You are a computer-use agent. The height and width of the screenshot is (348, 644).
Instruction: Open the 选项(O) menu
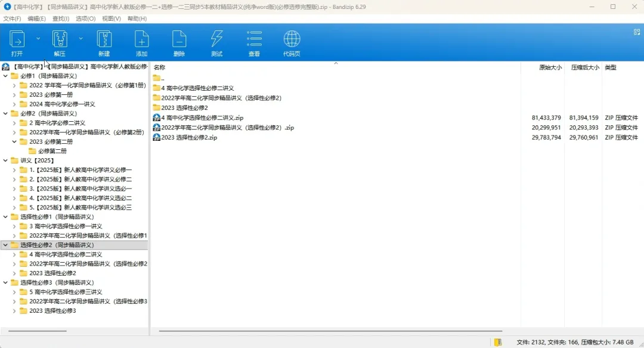point(85,19)
